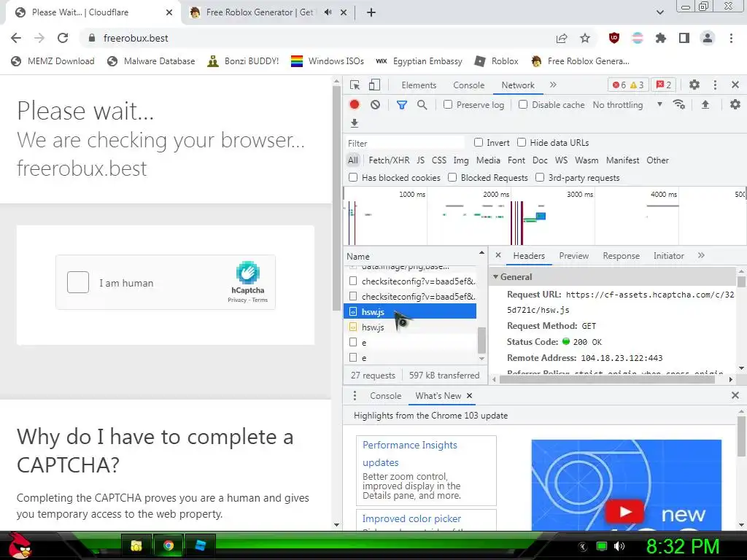The width and height of the screenshot is (747, 560).
Task: Open drawer Console tab
Action: click(x=385, y=396)
